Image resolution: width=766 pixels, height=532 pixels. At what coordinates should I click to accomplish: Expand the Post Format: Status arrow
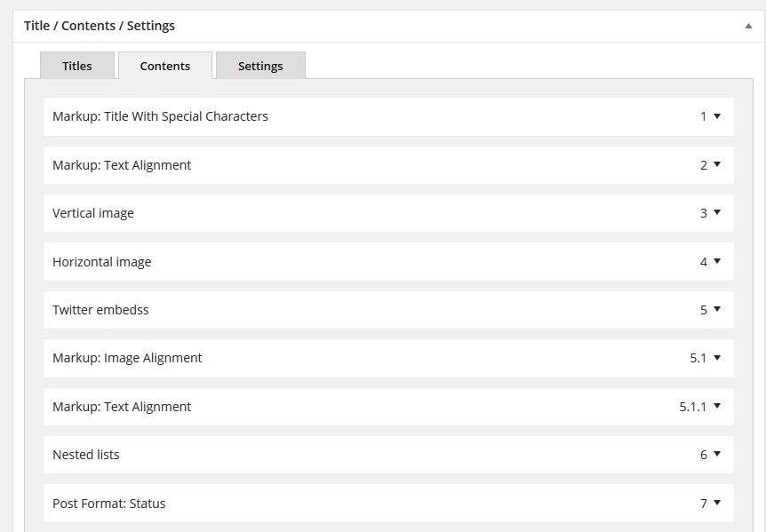[x=716, y=504]
